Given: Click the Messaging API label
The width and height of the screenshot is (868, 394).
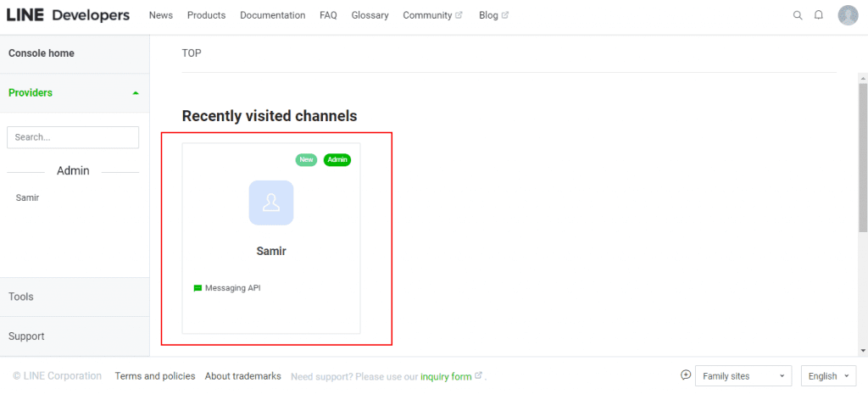Looking at the screenshot, I should [233, 288].
